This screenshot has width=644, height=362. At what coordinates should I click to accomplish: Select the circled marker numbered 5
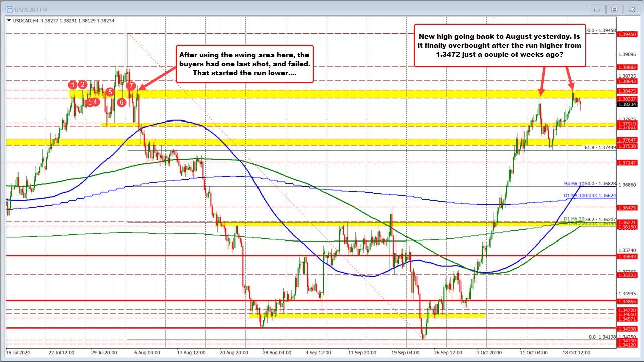click(110, 92)
